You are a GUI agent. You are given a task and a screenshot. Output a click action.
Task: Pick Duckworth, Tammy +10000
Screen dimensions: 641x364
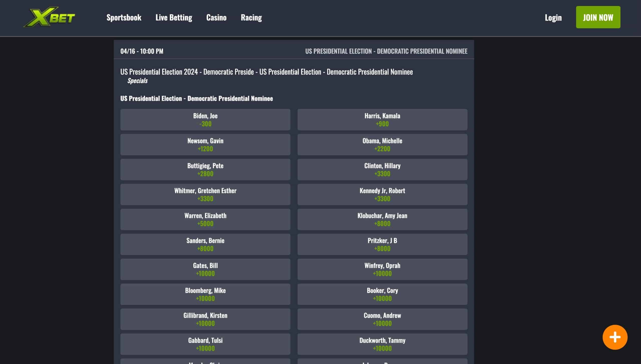tap(382, 344)
